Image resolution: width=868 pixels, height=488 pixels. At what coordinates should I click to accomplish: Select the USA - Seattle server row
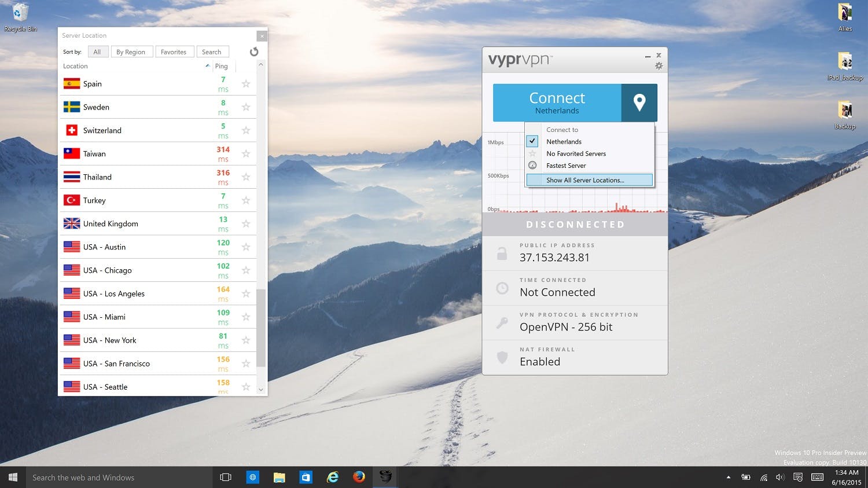point(158,387)
